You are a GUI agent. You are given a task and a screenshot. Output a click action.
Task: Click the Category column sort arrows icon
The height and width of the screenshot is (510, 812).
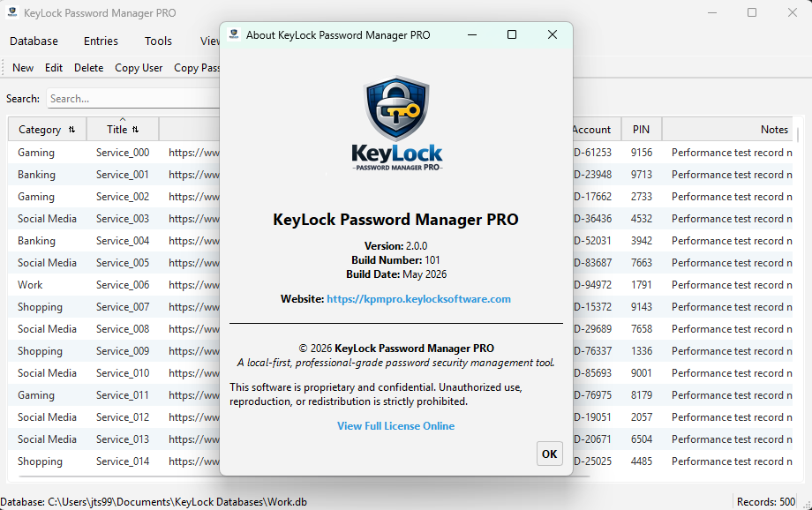(x=72, y=130)
